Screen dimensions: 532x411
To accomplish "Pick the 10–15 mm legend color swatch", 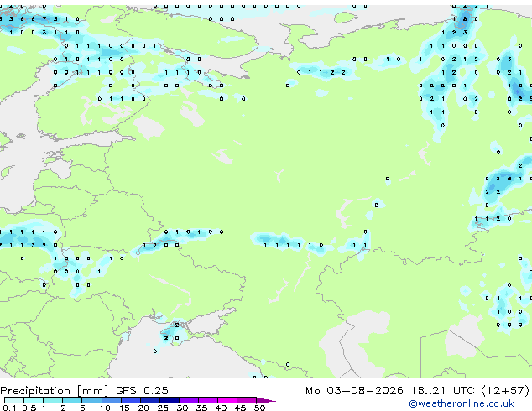I will [112, 400].
